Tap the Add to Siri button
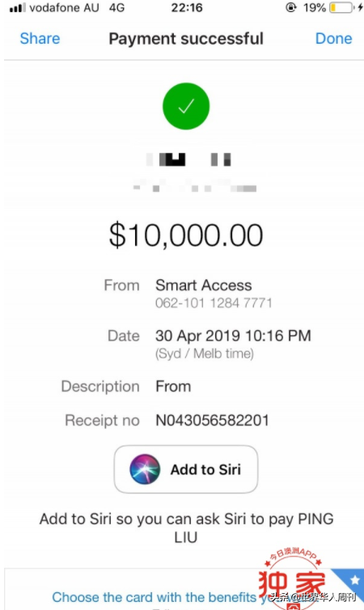This screenshot has width=364, height=610. click(x=186, y=469)
